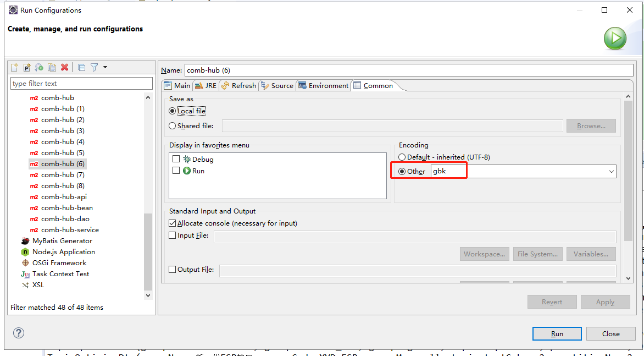The width and height of the screenshot is (644, 356).
Task: Choose Default - inherited (UTF-8) encoding
Action: point(402,157)
